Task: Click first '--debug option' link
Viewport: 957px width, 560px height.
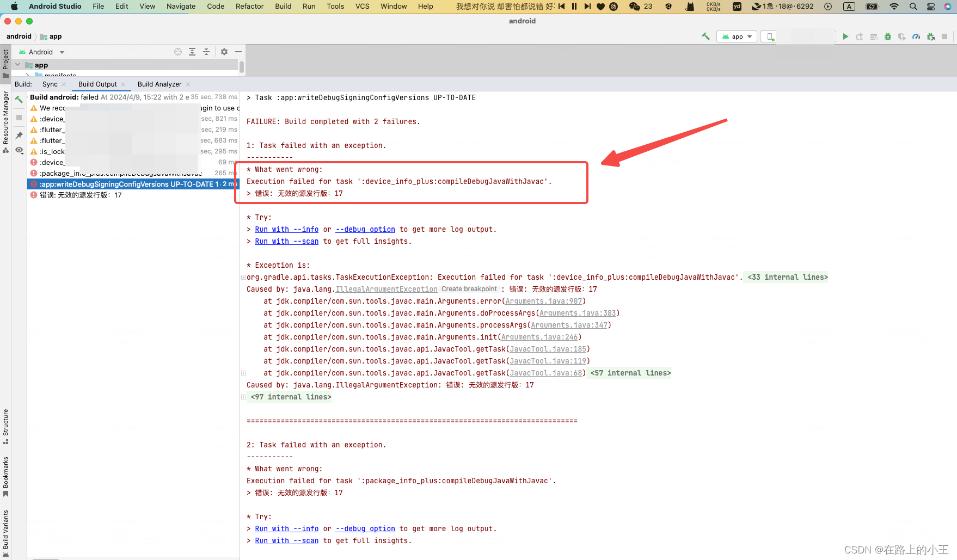Action: point(365,230)
